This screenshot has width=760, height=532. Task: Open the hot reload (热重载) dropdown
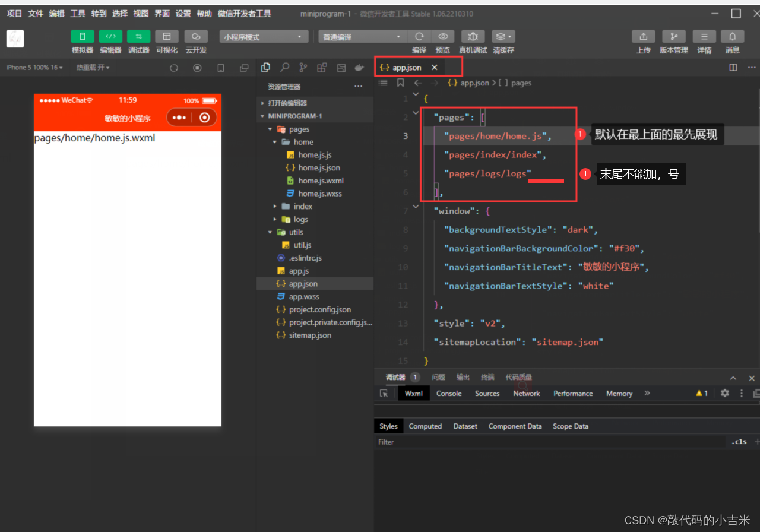pyautogui.click(x=93, y=68)
